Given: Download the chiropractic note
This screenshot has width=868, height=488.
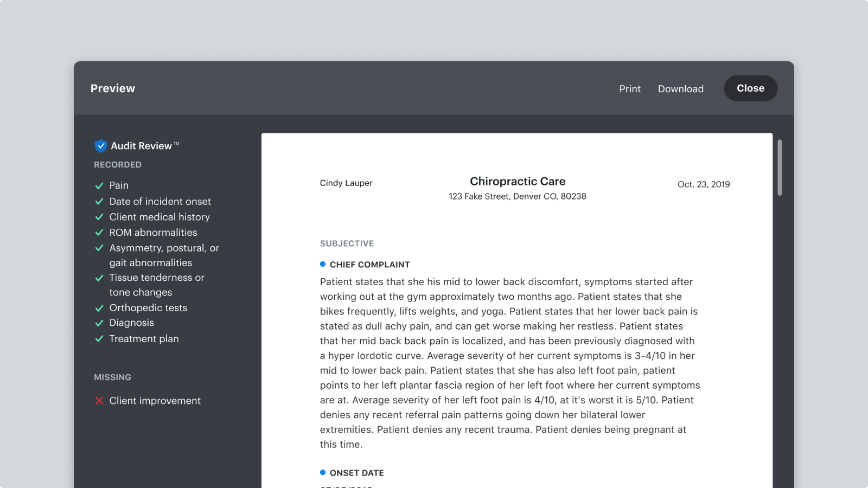Looking at the screenshot, I should [x=681, y=89].
